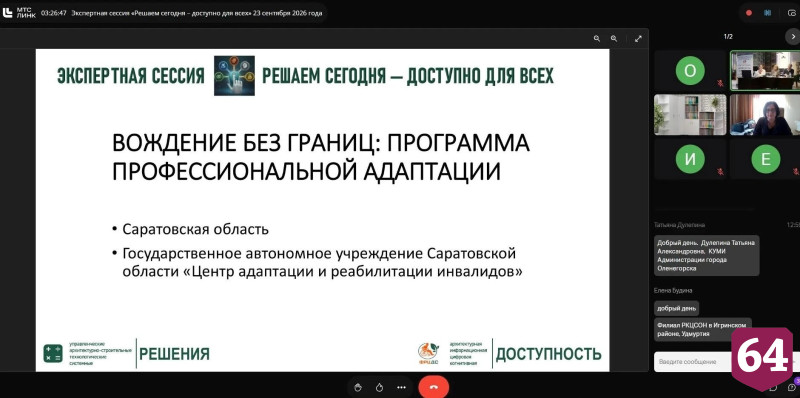Click the 'Саратовская область' bullet
Image resolution: width=800 pixels, height=398 pixels.
[x=195, y=229]
